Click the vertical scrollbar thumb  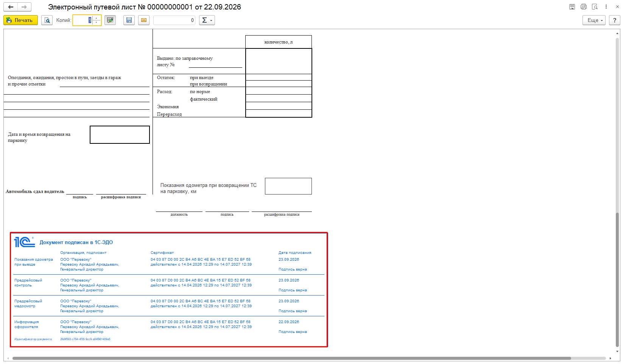(x=617, y=279)
